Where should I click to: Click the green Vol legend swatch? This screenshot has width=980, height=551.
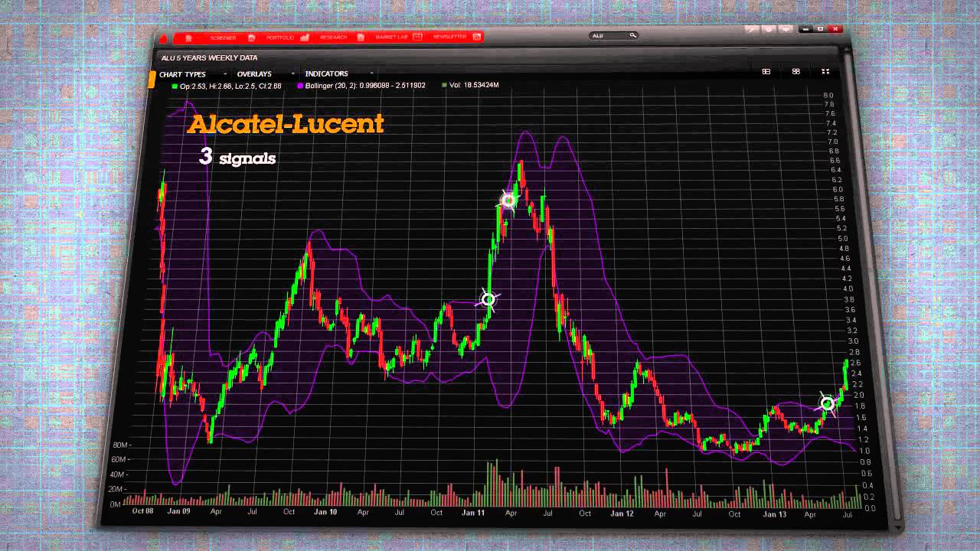444,85
